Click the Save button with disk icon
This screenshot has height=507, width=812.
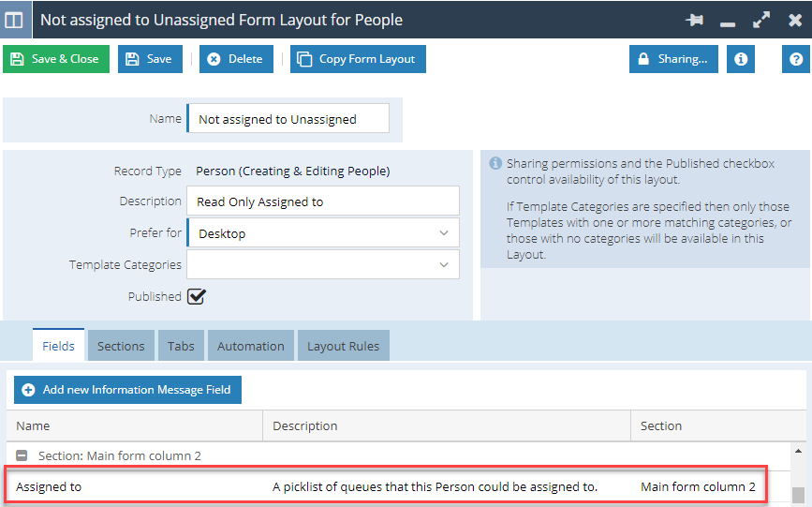(150, 59)
